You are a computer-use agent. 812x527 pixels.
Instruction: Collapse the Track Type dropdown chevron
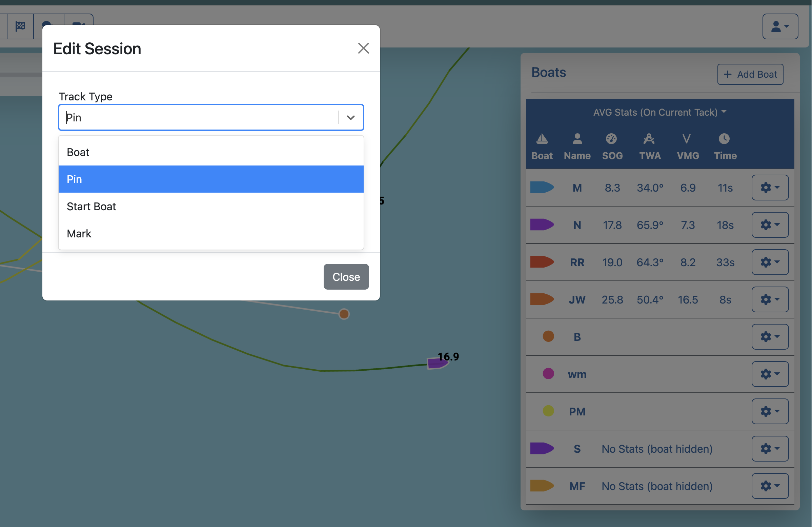pos(350,118)
